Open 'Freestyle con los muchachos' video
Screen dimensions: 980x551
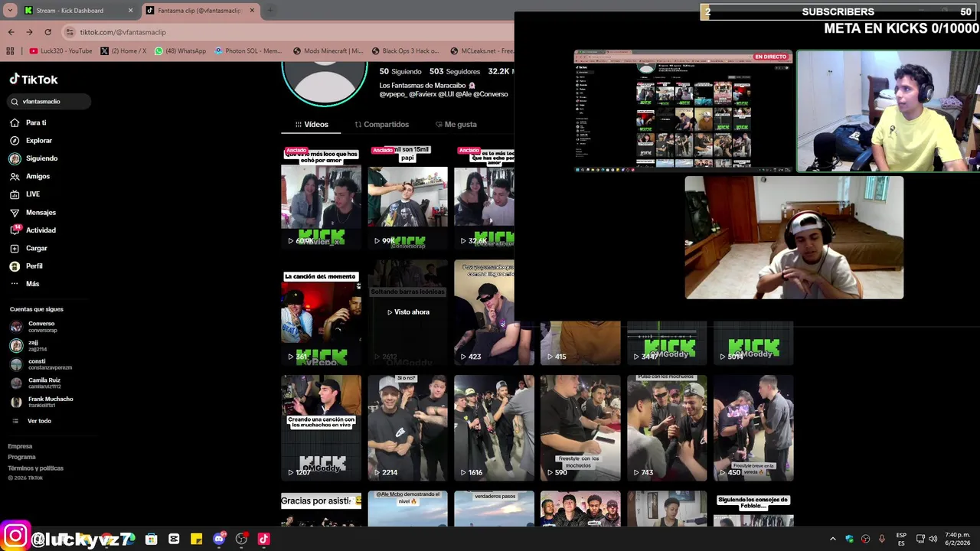(580, 427)
